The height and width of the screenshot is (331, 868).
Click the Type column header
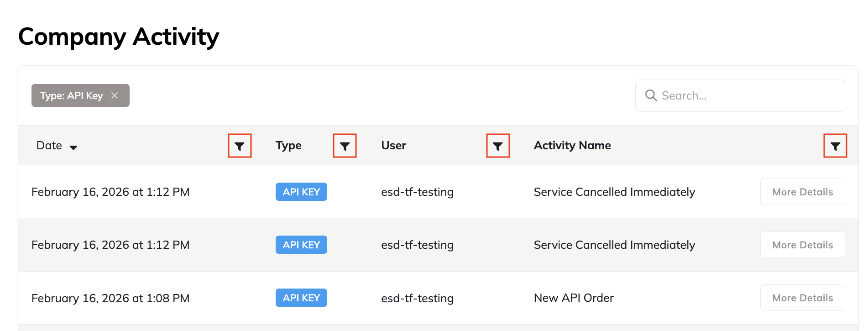point(288,146)
